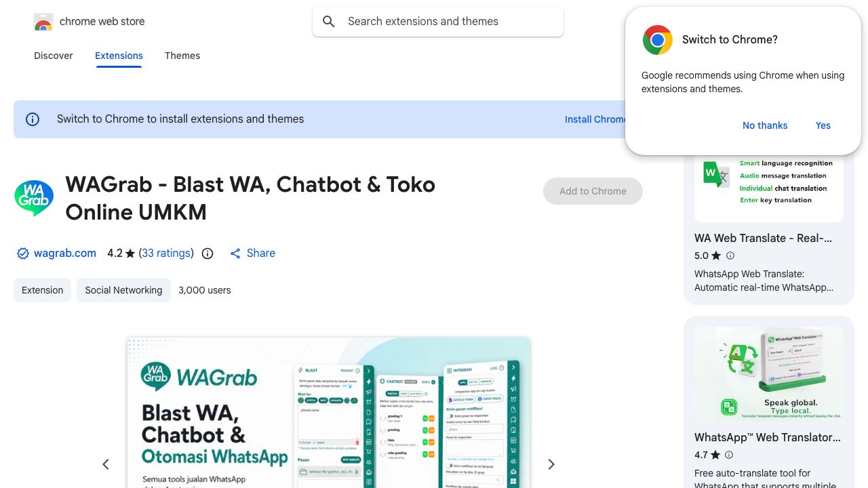Click the Install Chrome link
This screenshot has height=488, width=868.
pos(595,119)
